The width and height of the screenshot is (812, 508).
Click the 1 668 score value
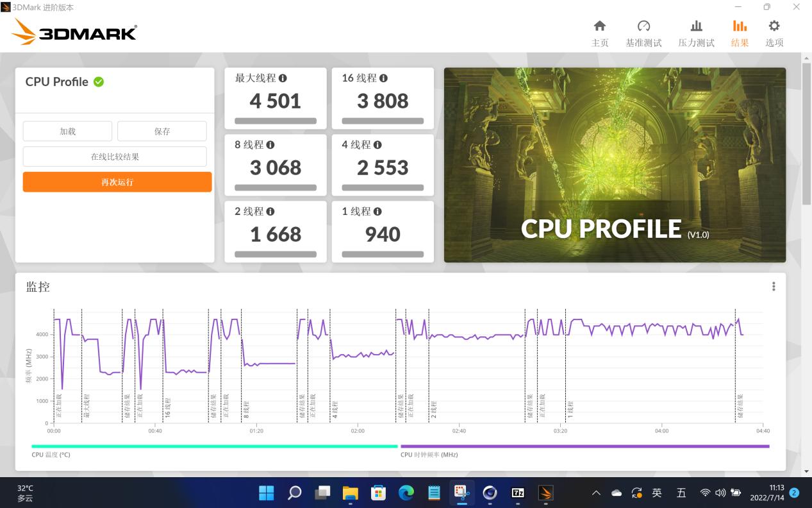[276, 235]
